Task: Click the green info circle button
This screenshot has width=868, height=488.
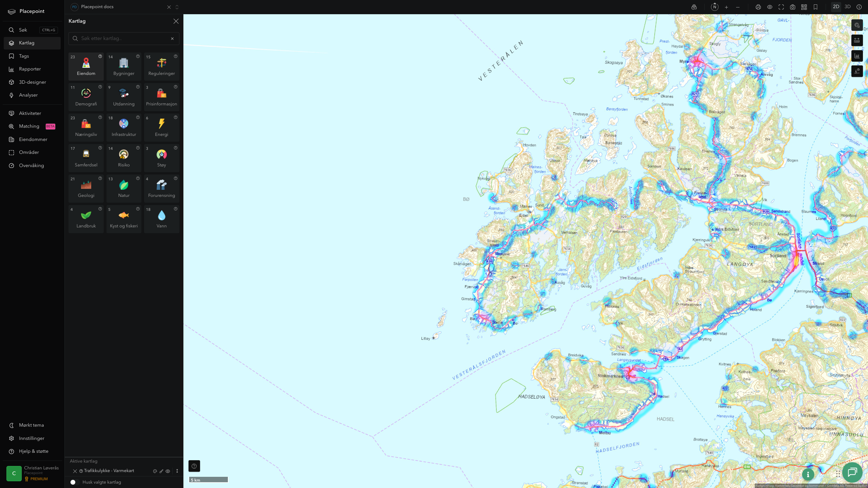Action: point(808,474)
